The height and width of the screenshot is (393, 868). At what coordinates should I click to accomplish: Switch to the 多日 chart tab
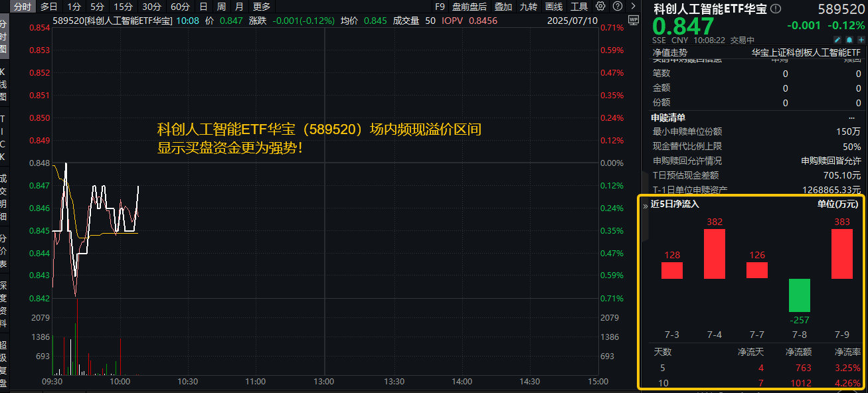[48, 7]
